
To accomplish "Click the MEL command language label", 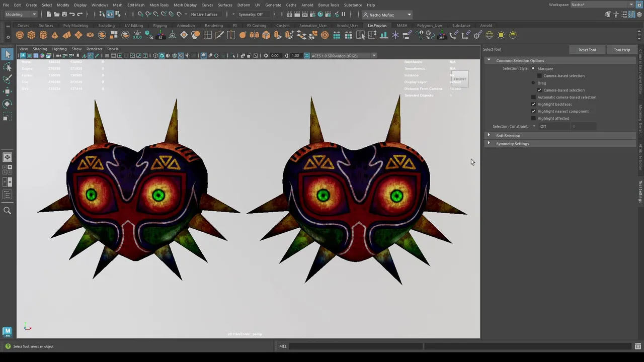I will point(283,346).
